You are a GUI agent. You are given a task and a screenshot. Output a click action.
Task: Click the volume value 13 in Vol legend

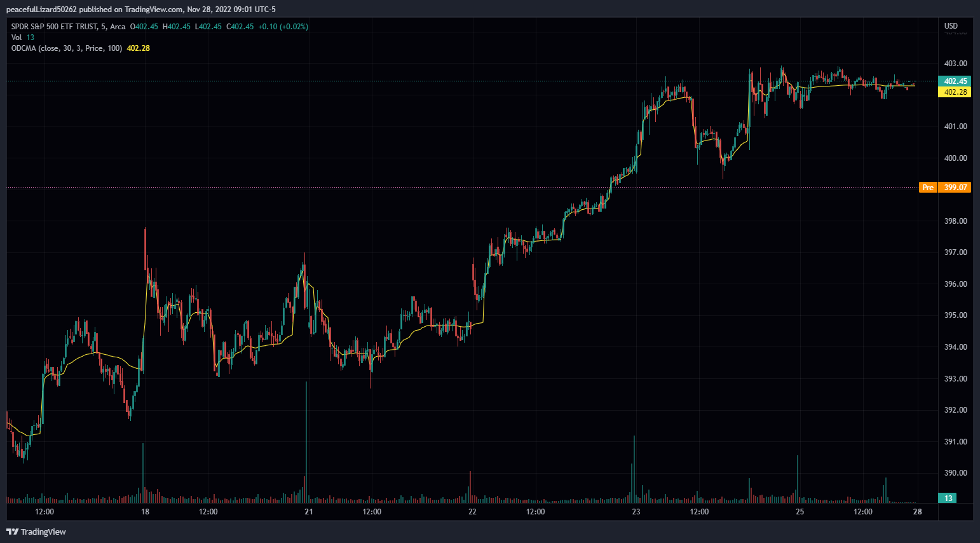tap(31, 38)
